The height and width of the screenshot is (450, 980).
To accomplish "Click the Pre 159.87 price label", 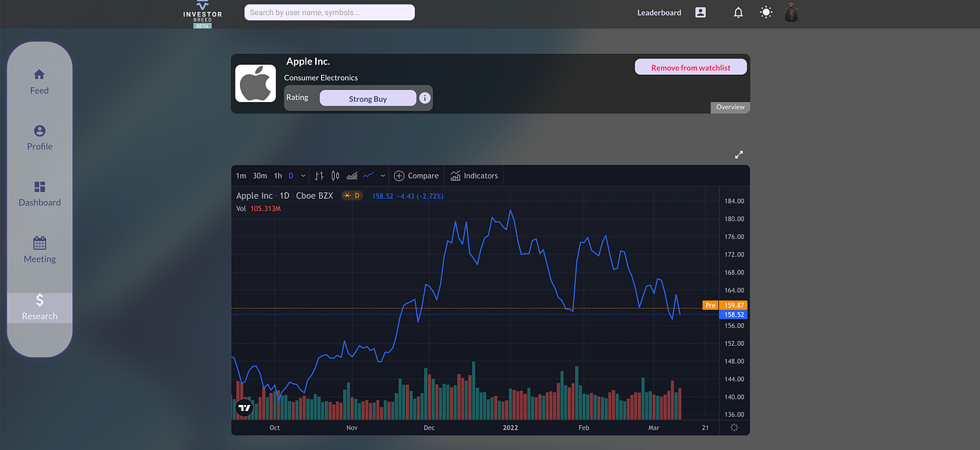I will [x=724, y=305].
